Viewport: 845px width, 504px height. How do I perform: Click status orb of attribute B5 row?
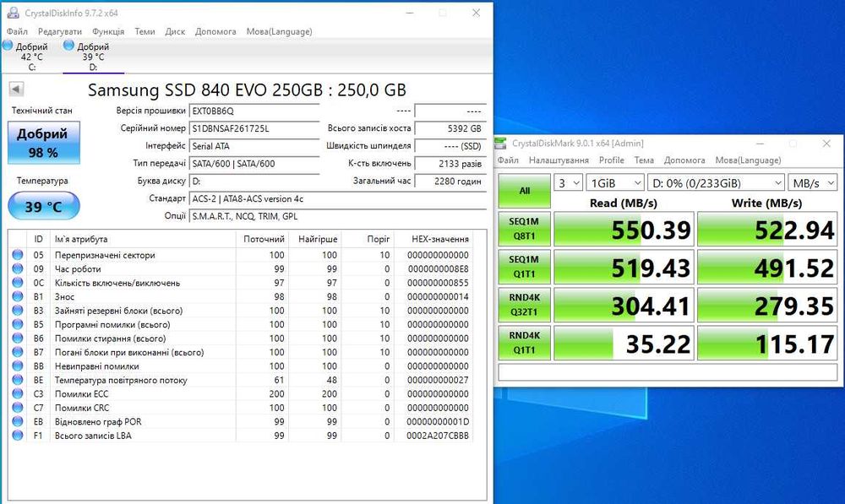click(17, 324)
